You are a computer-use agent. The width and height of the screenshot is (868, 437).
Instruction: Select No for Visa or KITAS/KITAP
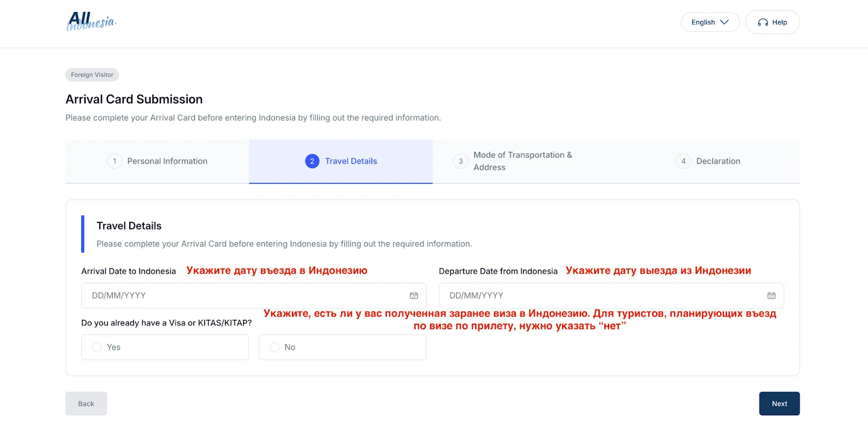[275, 347]
